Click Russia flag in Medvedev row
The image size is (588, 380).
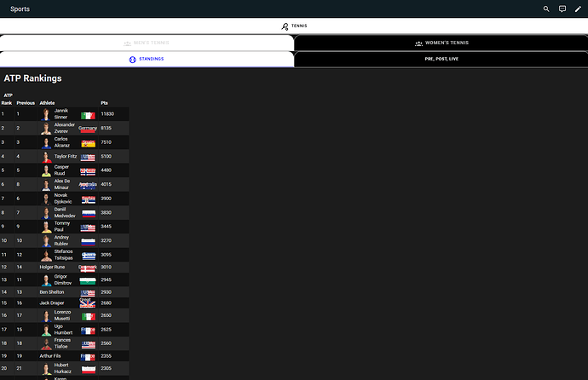pyautogui.click(x=89, y=214)
